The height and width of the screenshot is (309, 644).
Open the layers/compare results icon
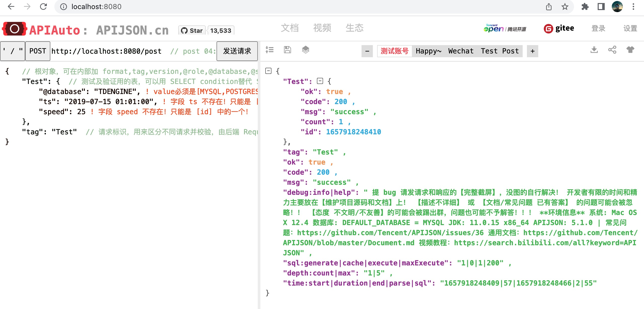click(x=306, y=50)
